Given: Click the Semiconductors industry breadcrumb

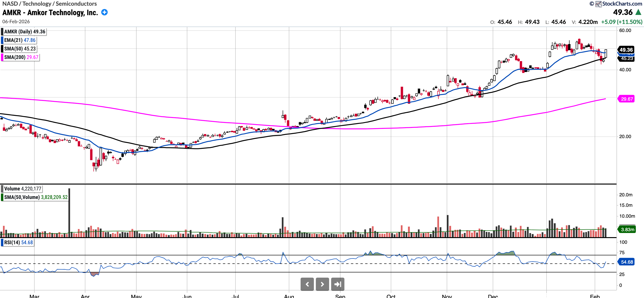Looking at the screenshot, I should point(76,4).
